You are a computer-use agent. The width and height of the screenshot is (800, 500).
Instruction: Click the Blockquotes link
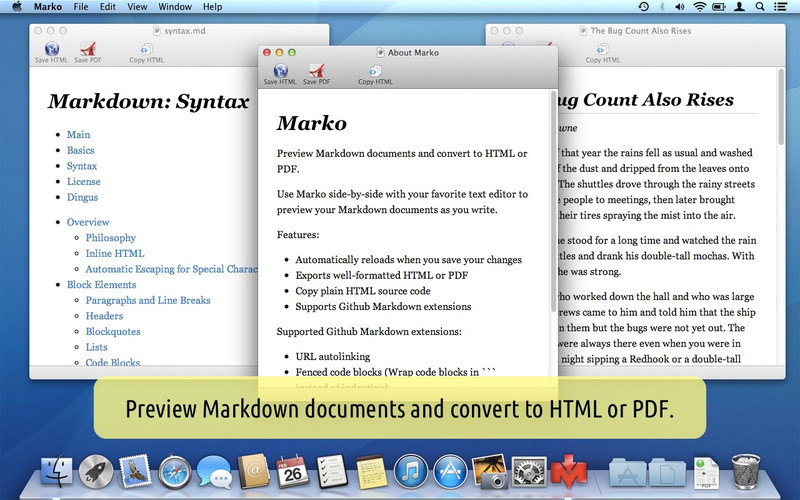click(x=113, y=332)
